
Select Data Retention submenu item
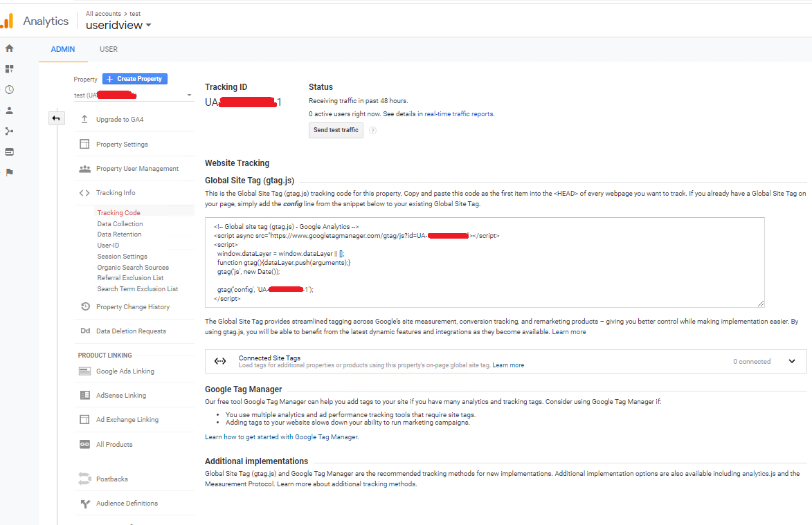coord(119,234)
